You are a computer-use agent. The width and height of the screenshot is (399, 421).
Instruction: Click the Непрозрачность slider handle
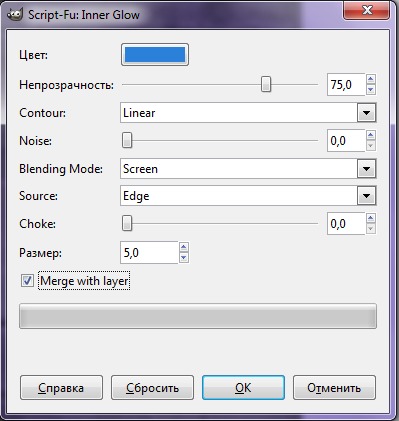[x=266, y=84]
